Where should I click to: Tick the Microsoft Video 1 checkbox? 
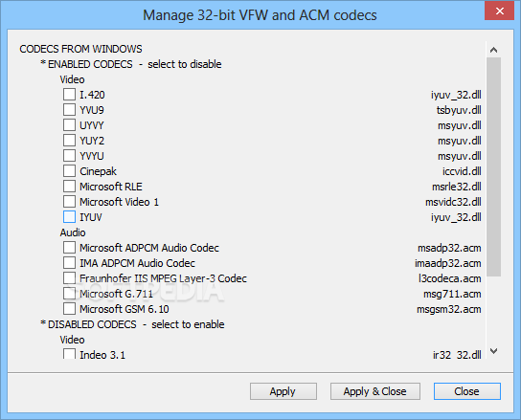(x=69, y=202)
